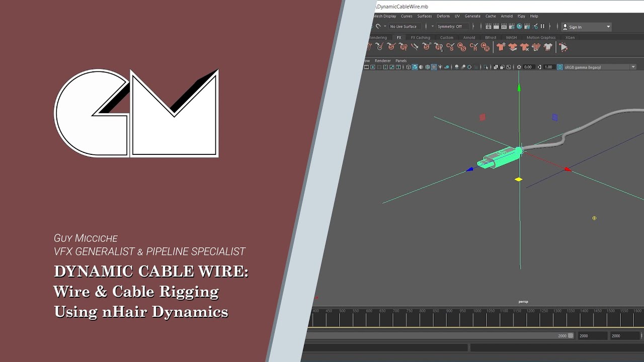Toggle smooth shade all cube icon

pos(415,67)
